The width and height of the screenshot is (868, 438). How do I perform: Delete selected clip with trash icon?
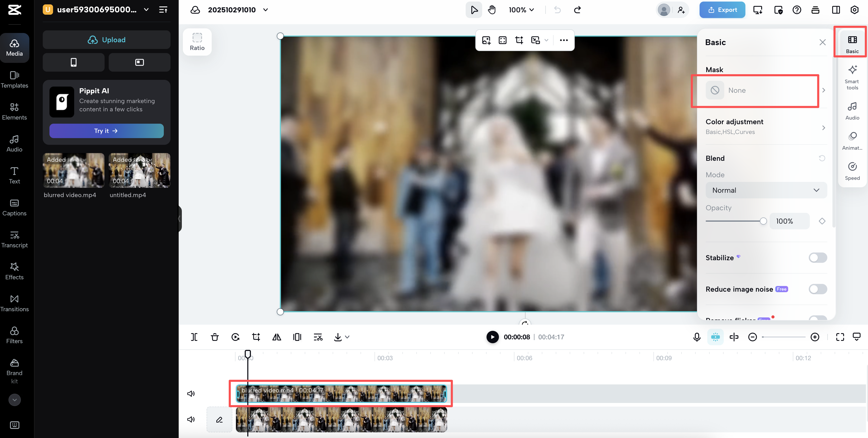(x=215, y=337)
